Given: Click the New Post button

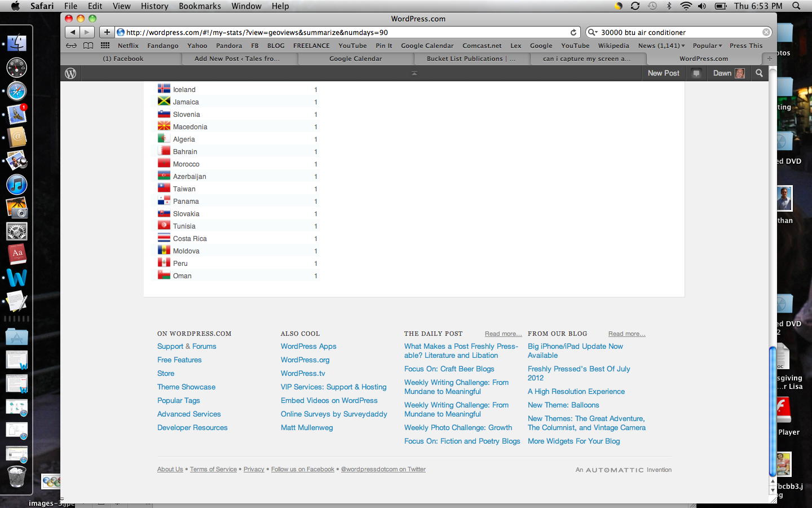Looking at the screenshot, I should click(x=663, y=73).
